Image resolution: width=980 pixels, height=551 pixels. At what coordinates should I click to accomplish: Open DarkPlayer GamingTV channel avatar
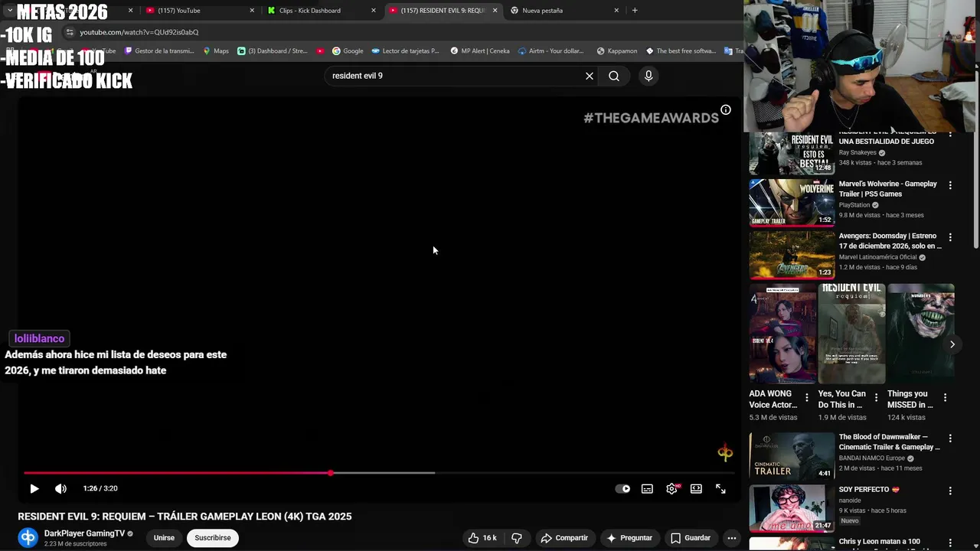(28, 538)
